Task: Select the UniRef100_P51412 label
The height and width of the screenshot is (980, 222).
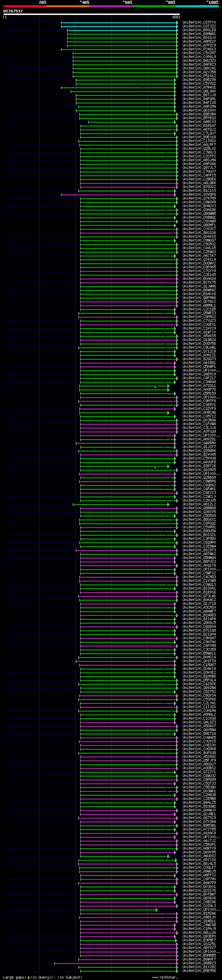Action: pos(199,76)
